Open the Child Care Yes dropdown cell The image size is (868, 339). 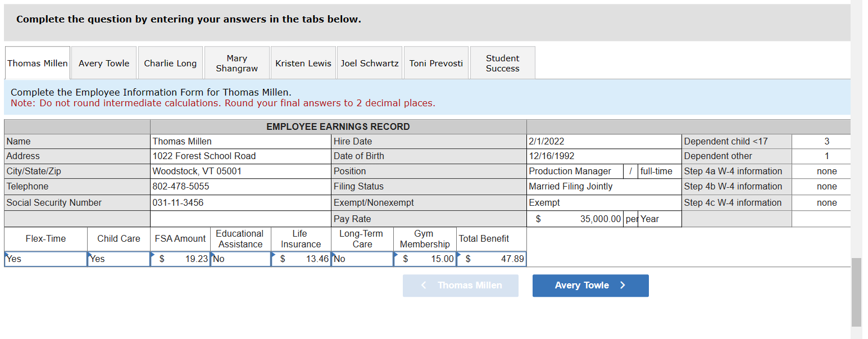point(119,259)
